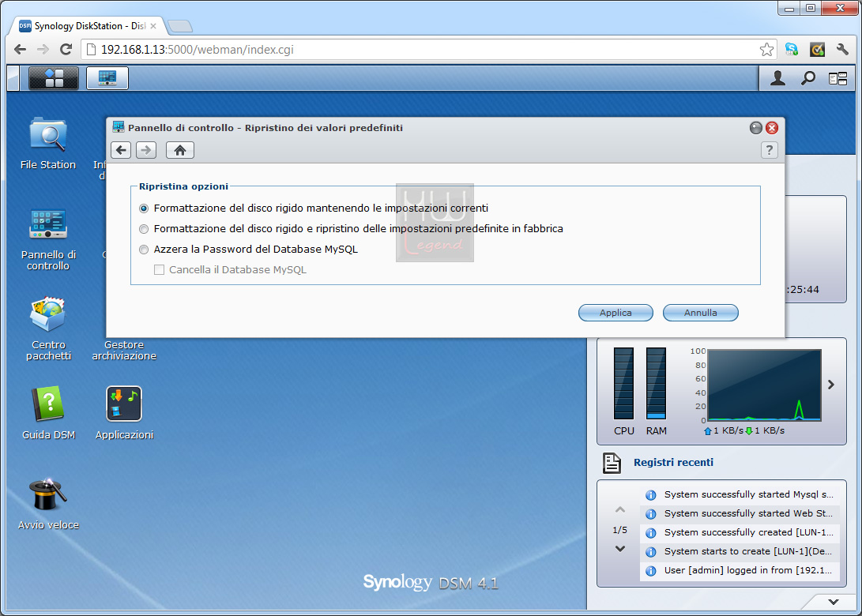Open File Station desktop icon
Image resolution: width=862 pixels, height=616 pixels.
(48, 143)
